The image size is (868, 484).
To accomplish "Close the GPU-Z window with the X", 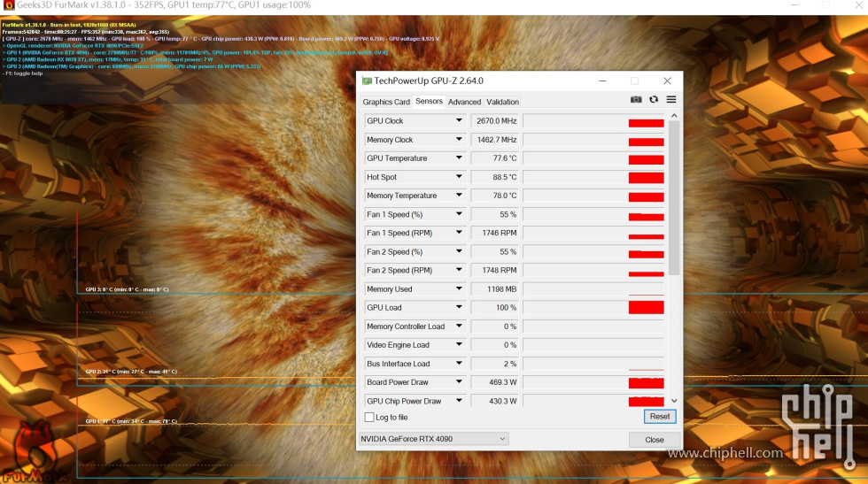I will tap(667, 81).
